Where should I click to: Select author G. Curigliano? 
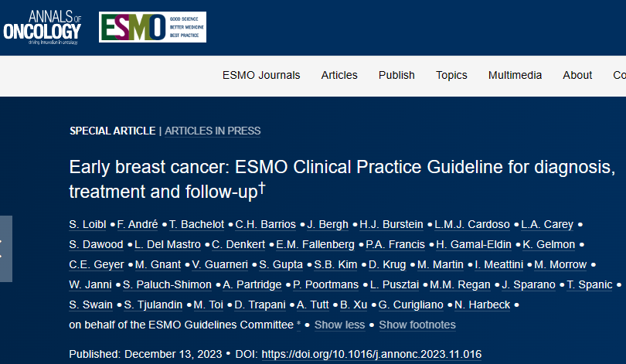coord(411,305)
